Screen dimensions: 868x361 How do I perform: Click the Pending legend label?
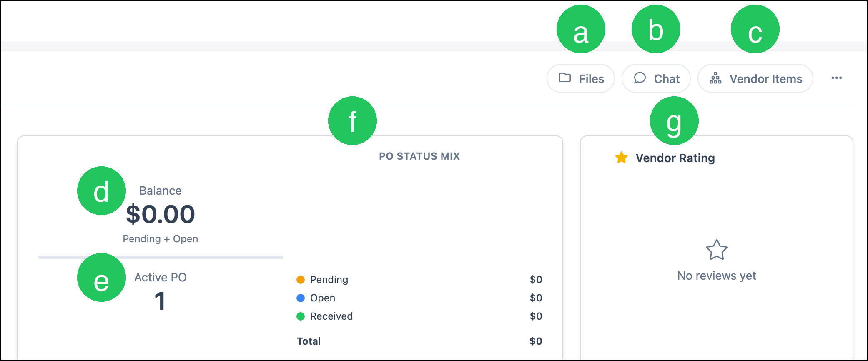pos(329,280)
